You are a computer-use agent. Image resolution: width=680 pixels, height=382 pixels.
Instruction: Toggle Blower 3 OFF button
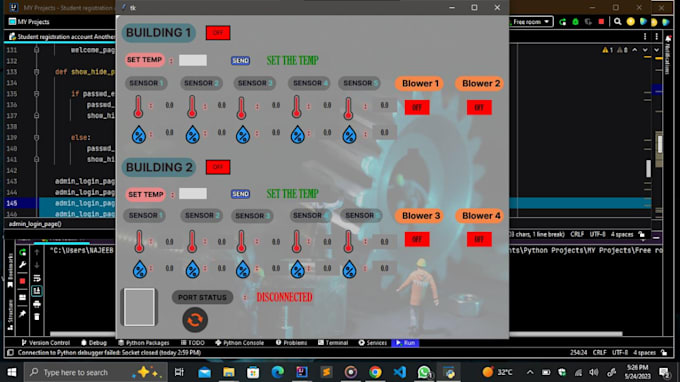[417, 239]
